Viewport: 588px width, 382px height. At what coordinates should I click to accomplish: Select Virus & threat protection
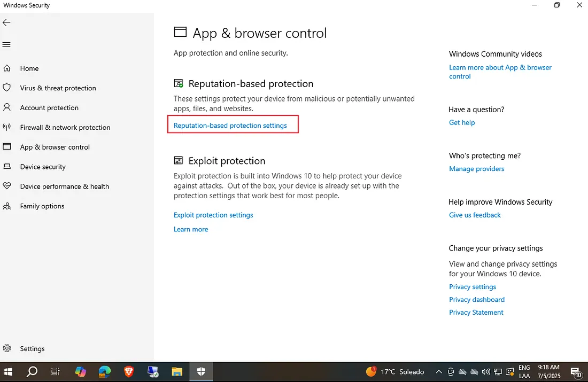click(58, 88)
